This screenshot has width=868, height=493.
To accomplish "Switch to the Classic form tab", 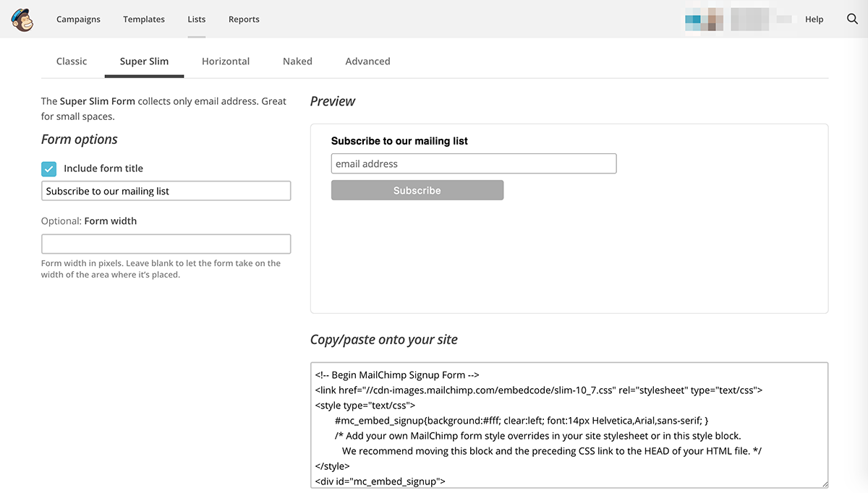I will [x=72, y=61].
